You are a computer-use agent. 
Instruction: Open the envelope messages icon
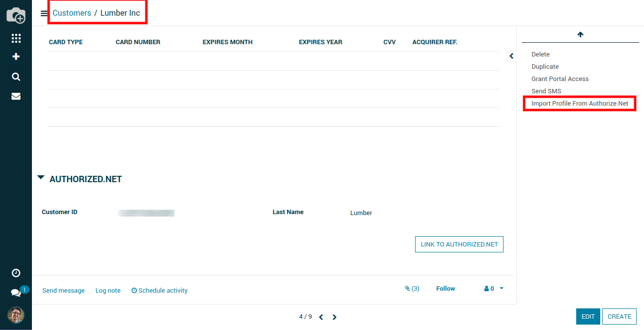(x=16, y=96)
